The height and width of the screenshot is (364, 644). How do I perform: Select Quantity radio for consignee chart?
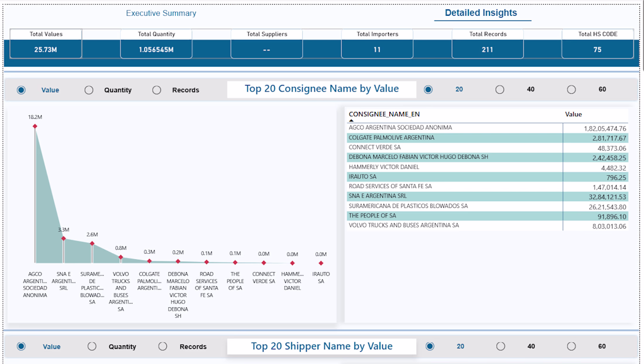click(89, 90)
